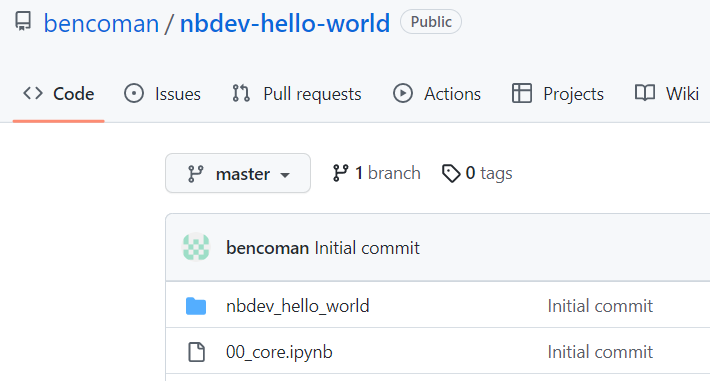Open the Projects tab
This screenshot has width=710, height=381.
[558, 94]
